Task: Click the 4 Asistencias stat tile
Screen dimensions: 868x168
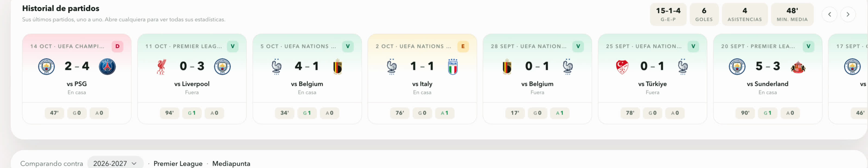Action: pyautogui.click(x=745, y=14)
